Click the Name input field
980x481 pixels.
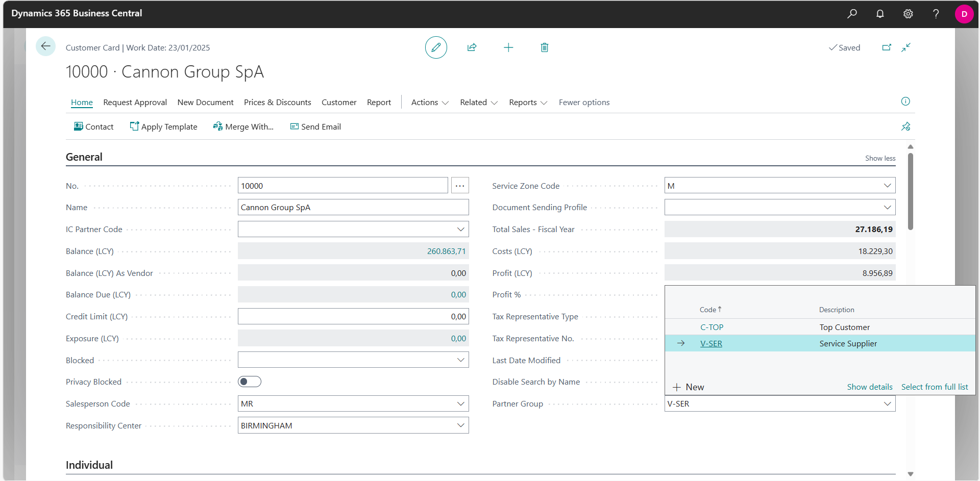(353, 208)
